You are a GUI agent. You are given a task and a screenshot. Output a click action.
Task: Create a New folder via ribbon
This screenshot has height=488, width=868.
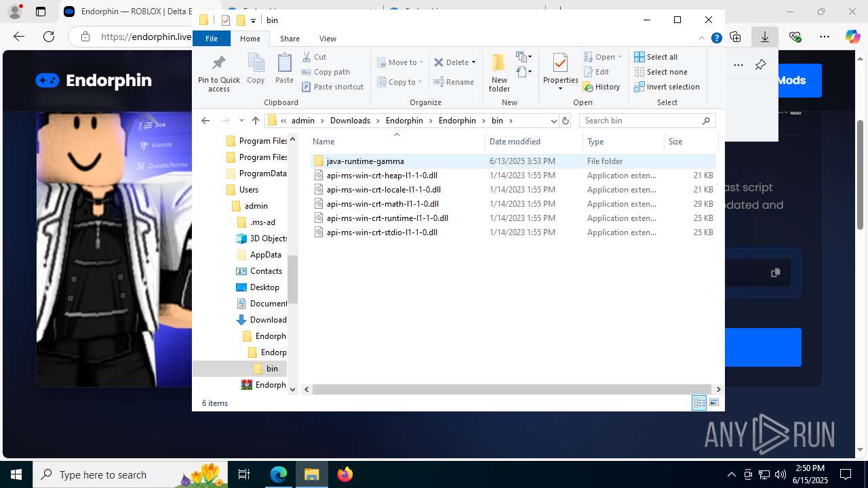[499, 73]
